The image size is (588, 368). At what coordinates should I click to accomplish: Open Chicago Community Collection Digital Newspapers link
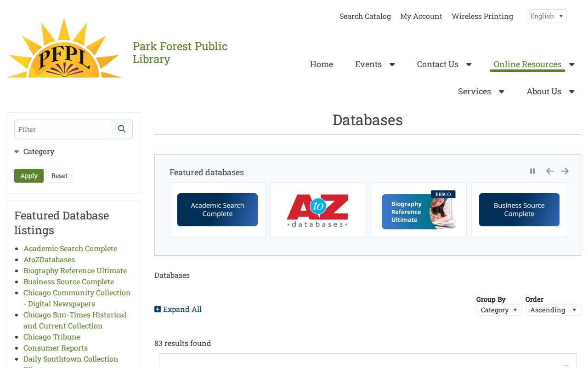click(77, 298)
